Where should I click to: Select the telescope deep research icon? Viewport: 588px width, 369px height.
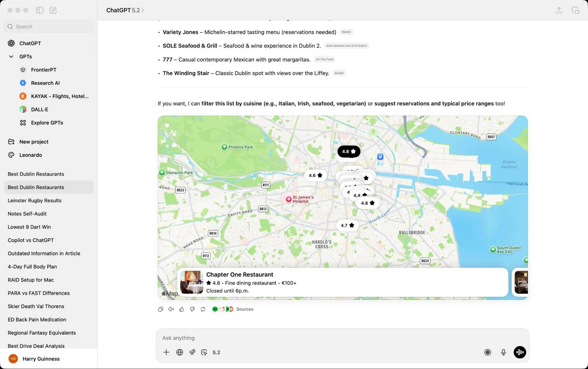[x=192, y=352]
